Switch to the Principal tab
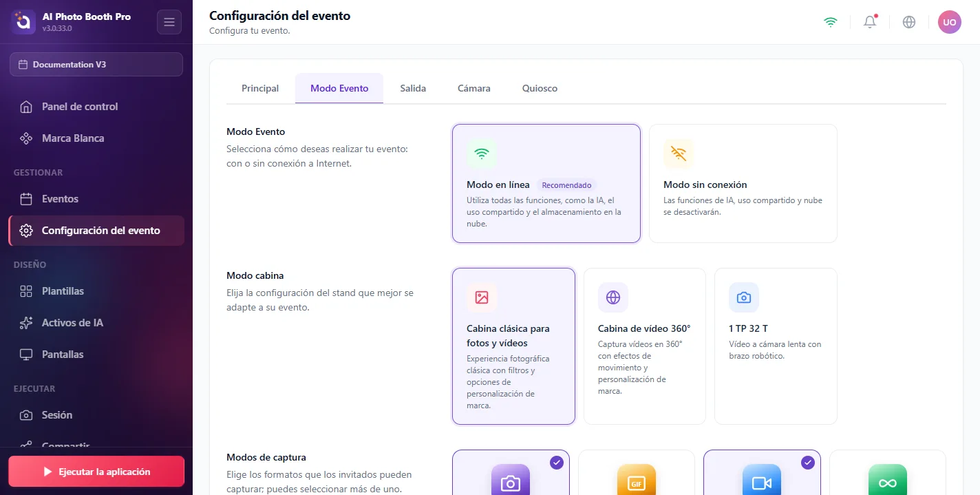This screenshot has height=495, width=980. [x=260, y=88]
